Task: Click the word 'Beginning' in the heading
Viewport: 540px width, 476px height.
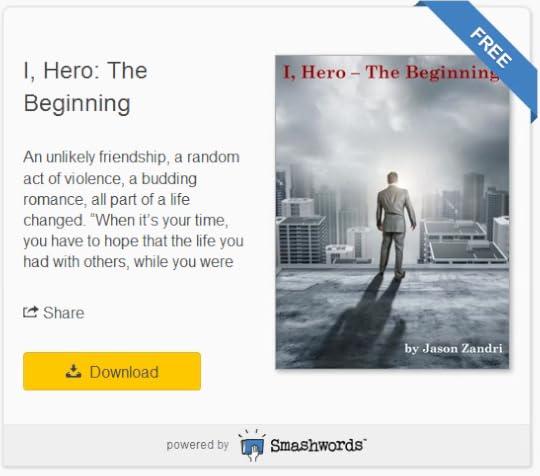Action: pos(77,103)
